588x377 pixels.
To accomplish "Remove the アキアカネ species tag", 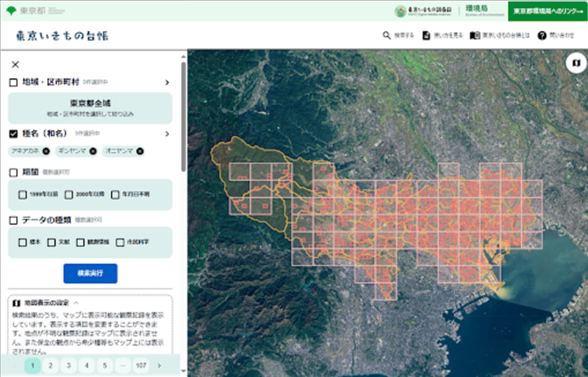I will click(x=46, y=151).
